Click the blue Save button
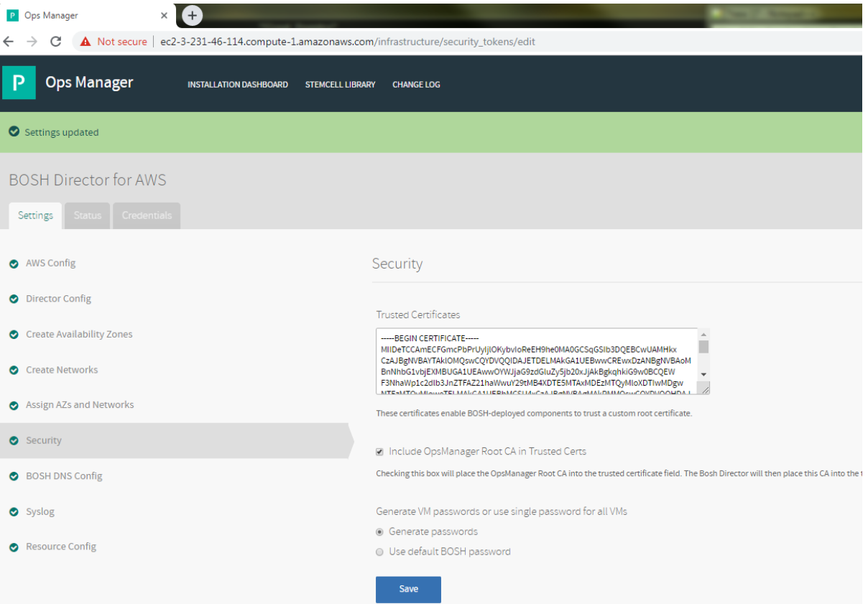This screenshot has height=604, width=868. pos(408,589)
